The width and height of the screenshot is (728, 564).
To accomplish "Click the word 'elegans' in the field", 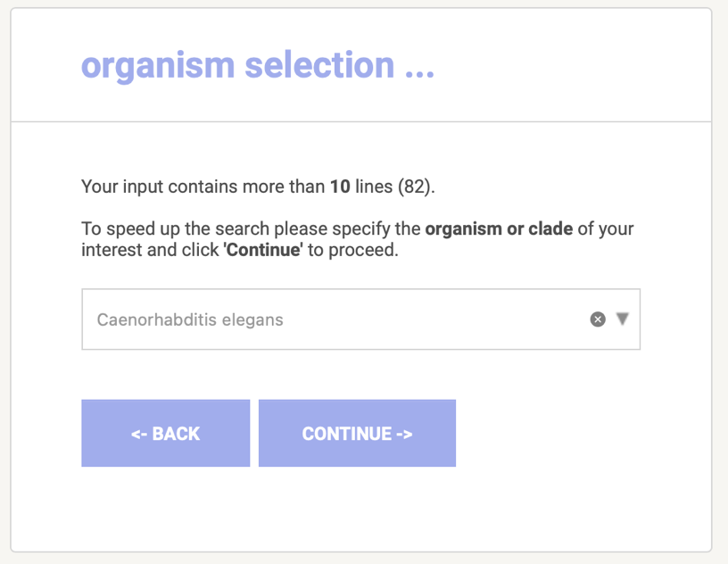I will (255, 319).
